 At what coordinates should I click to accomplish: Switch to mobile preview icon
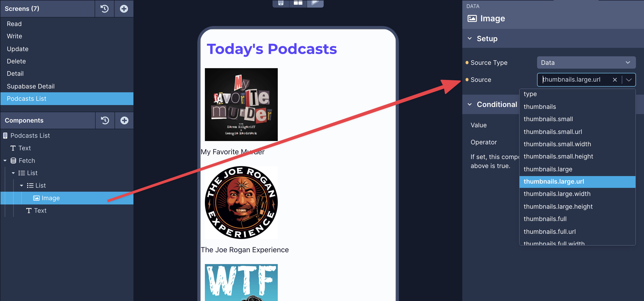click(x=281, y=3)
